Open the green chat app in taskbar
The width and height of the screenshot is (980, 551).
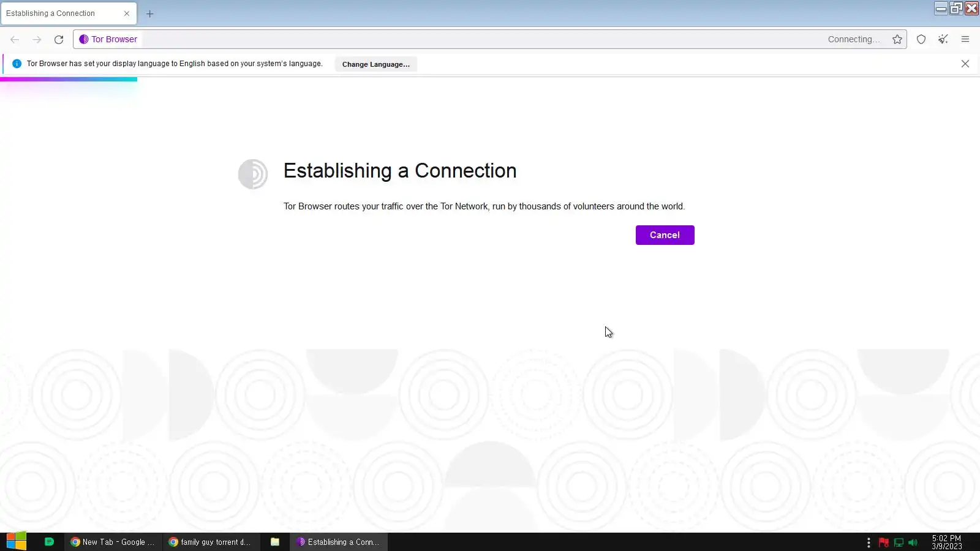(x=49, y=542)
